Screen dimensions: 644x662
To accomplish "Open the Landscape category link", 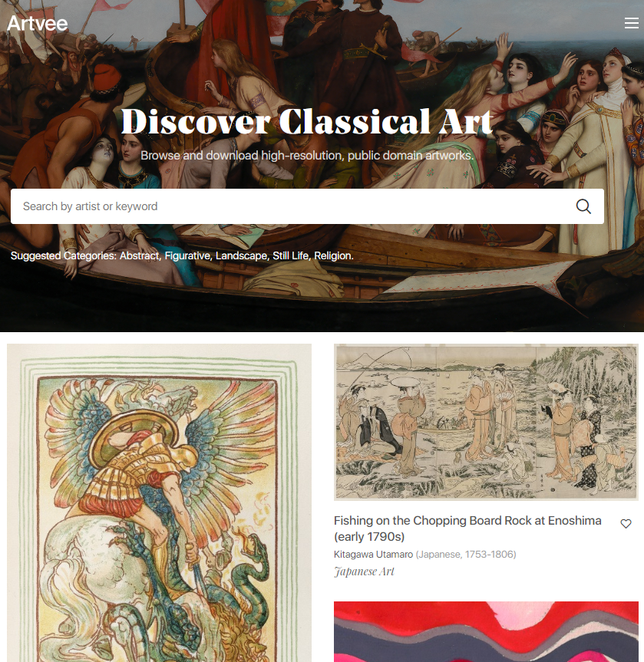I will tap(241, 256).
